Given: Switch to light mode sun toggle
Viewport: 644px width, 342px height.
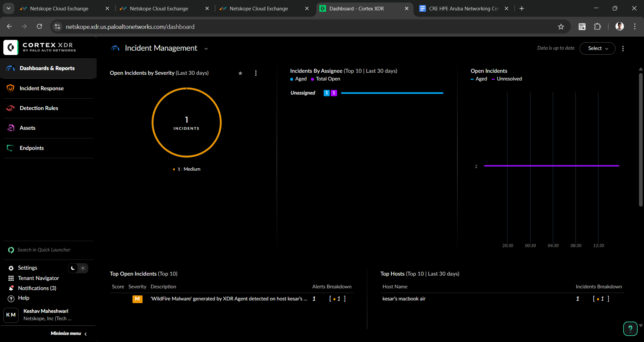Looking at the screenshot, I should (x=83, y=268).
